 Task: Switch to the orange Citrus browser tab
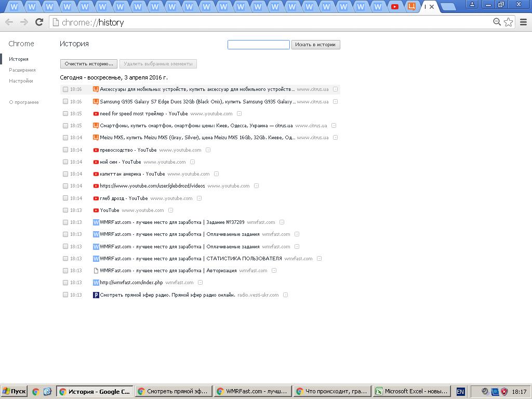411,6
